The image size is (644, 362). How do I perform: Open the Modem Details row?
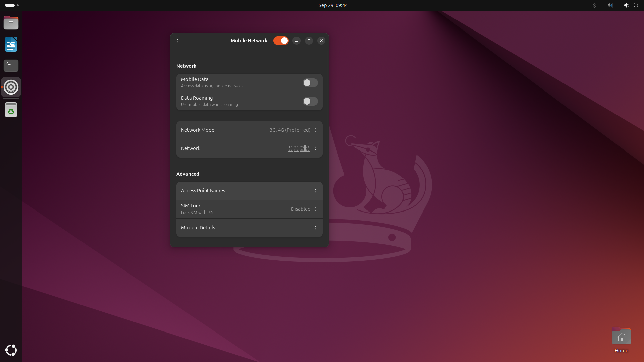tap(249, 228)
